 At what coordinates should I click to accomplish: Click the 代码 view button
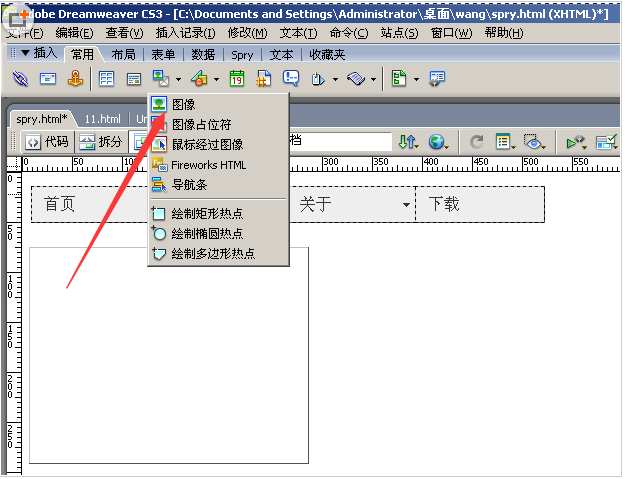tap(48, 142)
